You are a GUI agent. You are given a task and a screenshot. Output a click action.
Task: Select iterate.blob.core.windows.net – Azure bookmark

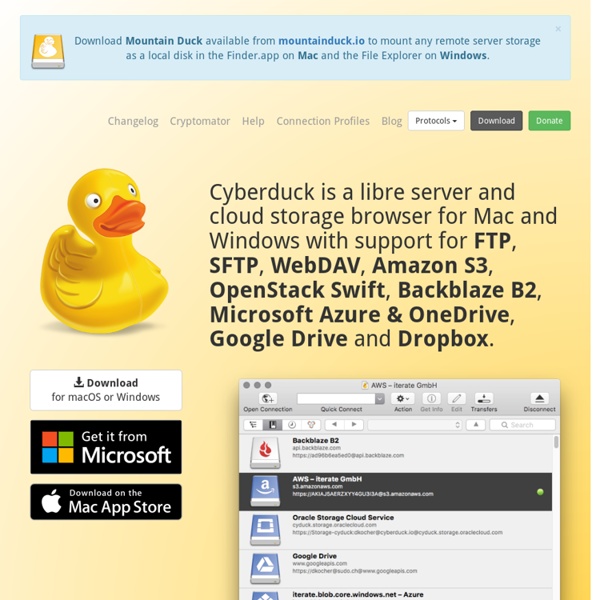pos(396,594)
